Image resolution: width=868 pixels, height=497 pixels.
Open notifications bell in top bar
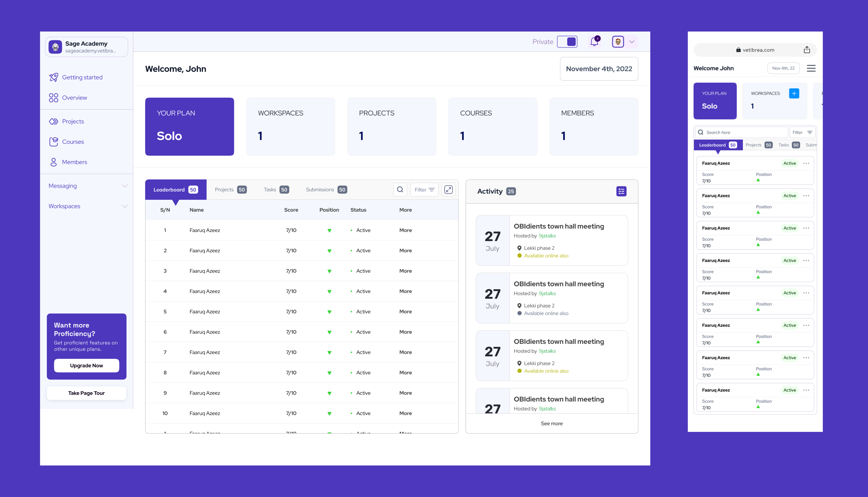pyautogui.click(x=594, y=42)
